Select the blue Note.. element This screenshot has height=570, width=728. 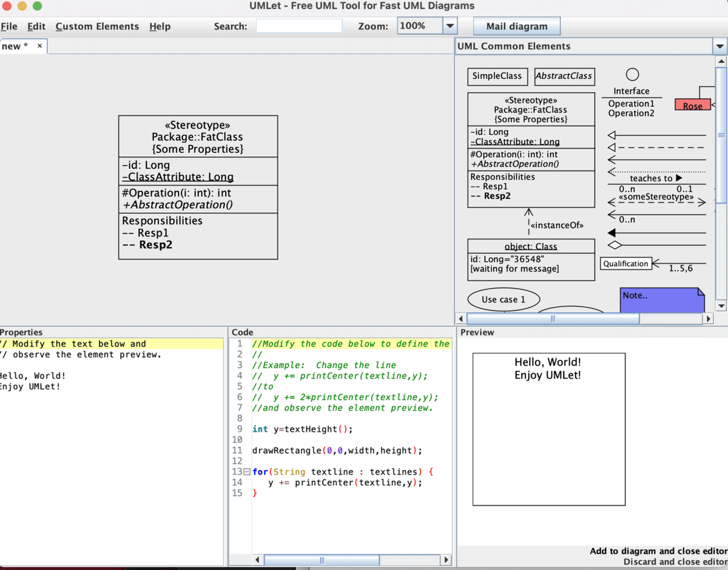point(662,299)
